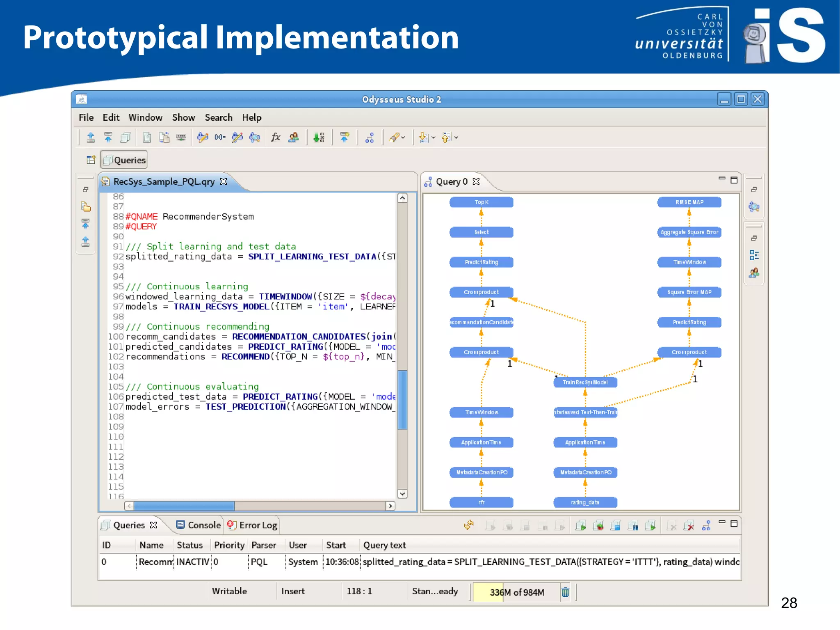Click the refresh arrows icon in Queries view
840x630 pixels.
point(469,525)
